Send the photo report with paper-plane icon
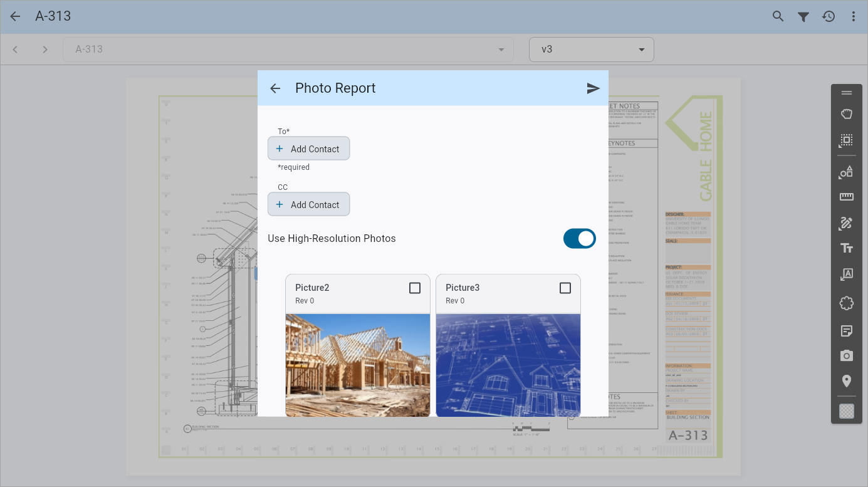The height and width of the screenshot is (487, 868). click(593, 88)
